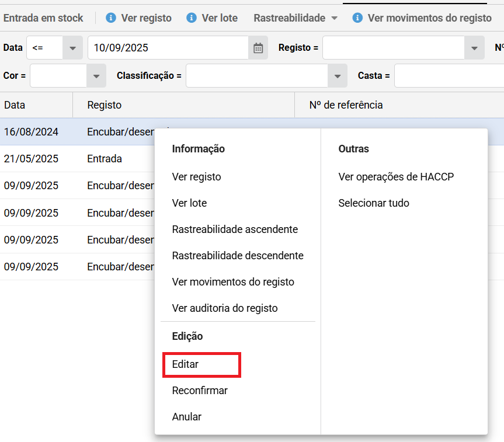Select Ver lote in the context menu
The image size is (504, 442).
point(189,203)
